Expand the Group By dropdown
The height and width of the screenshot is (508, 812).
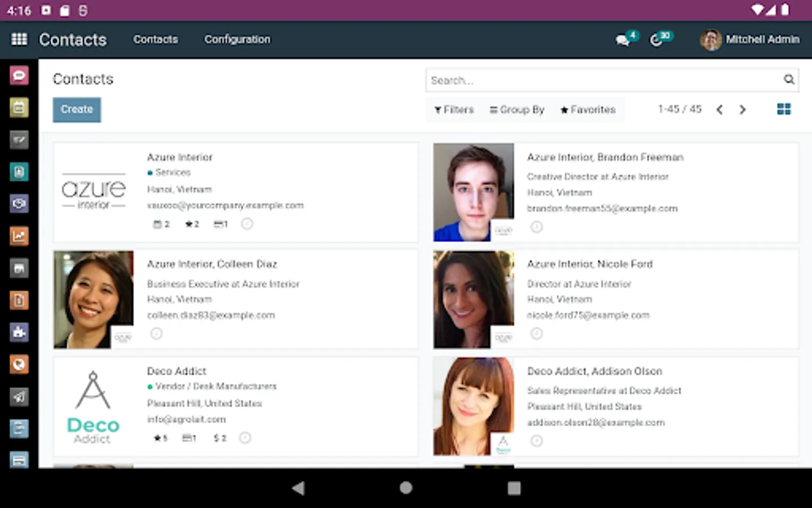point(517,110)
